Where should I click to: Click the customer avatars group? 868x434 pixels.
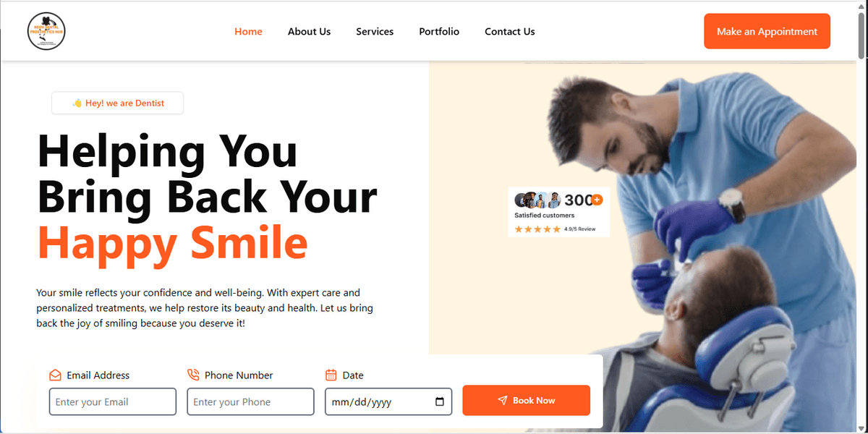pos(537,200)
